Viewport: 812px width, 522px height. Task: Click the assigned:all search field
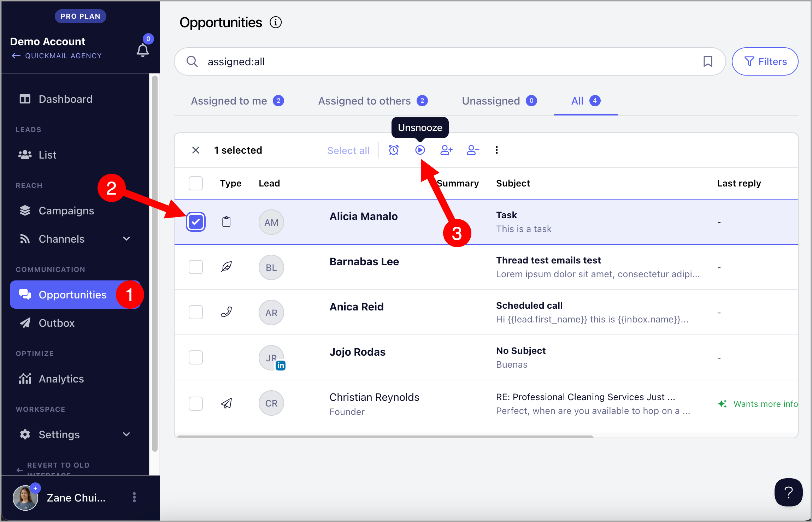449,61
